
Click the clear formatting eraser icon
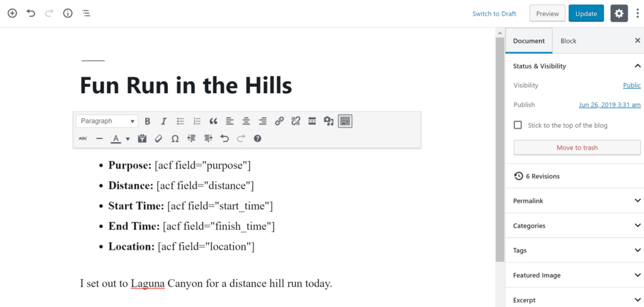point(158,138)
